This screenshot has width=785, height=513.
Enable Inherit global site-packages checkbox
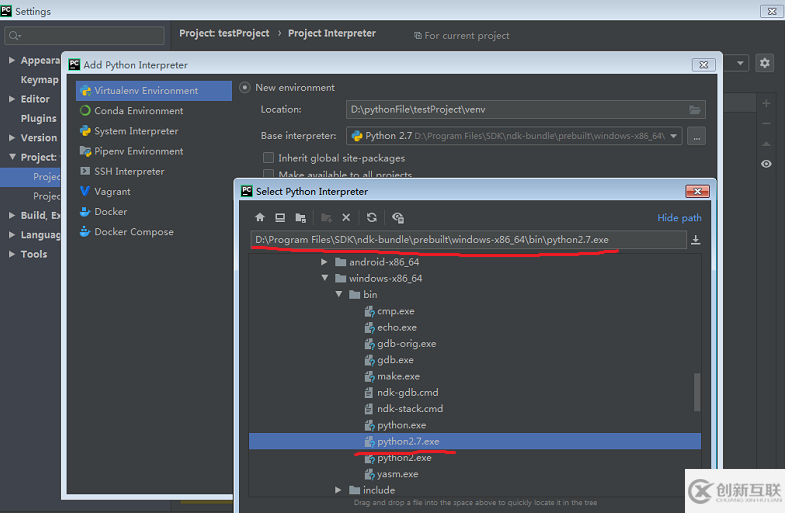(268, 158)
